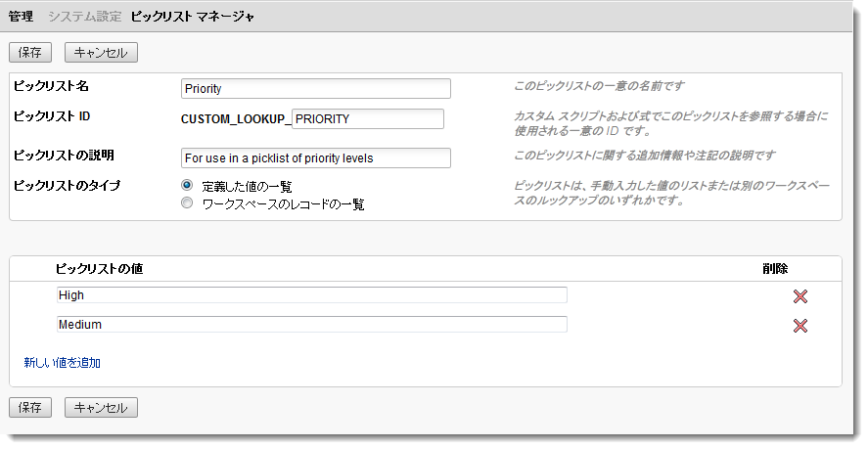Select the ワークスペースのレコードの一覧 radio option
868x449 pixels.
tap(187, 203)
